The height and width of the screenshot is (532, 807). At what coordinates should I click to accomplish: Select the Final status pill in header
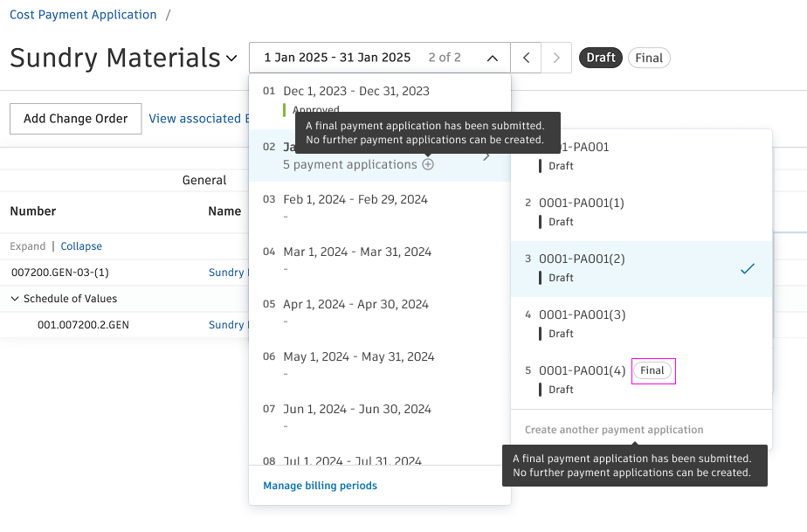(649, 58)
